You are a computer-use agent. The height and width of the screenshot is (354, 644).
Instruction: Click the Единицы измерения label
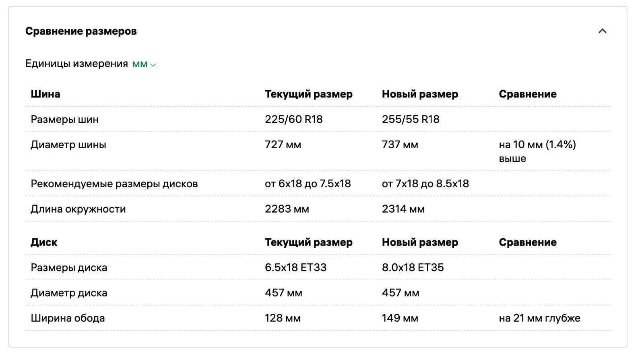click(76, 64)
